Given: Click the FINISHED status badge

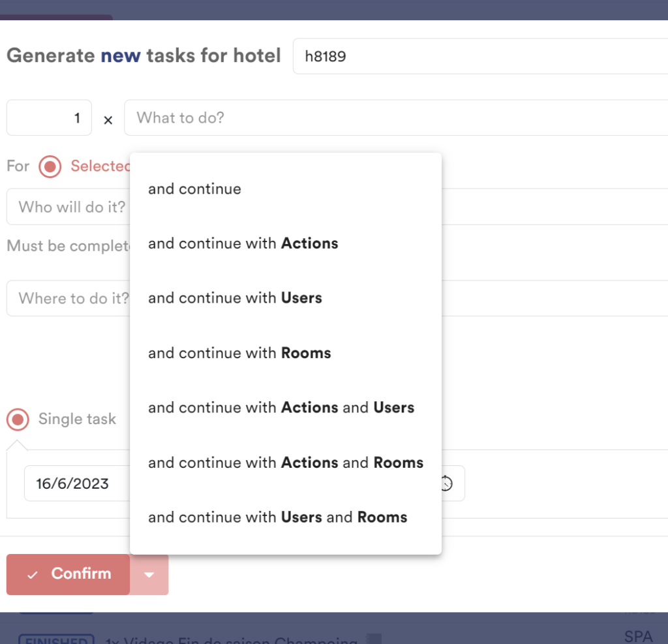Looking at the screenshot, I should click(x=56, y=639).
